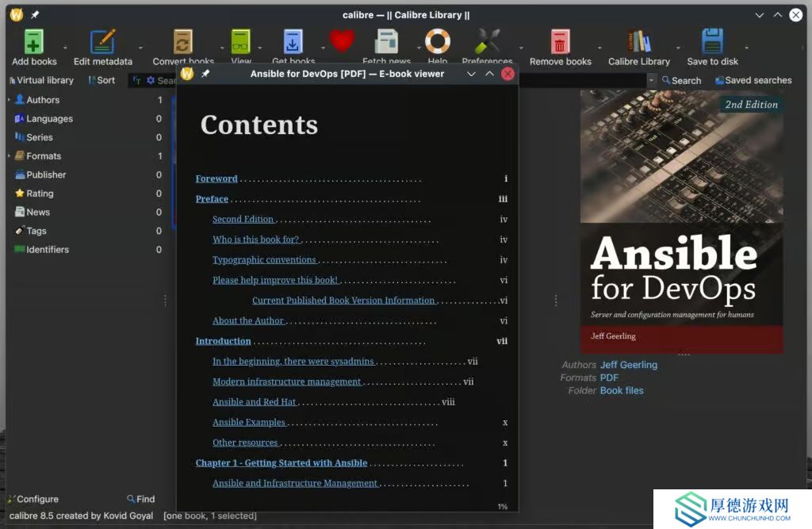
Task: Click the pin icon in calibre title bar
Action: point(35,14)
